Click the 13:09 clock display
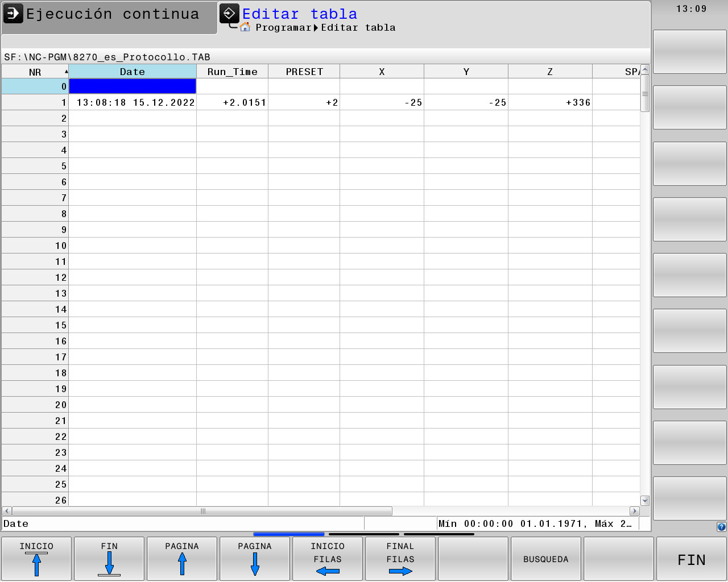The height and width of the screenshot is (582, 728). point(692,9)
